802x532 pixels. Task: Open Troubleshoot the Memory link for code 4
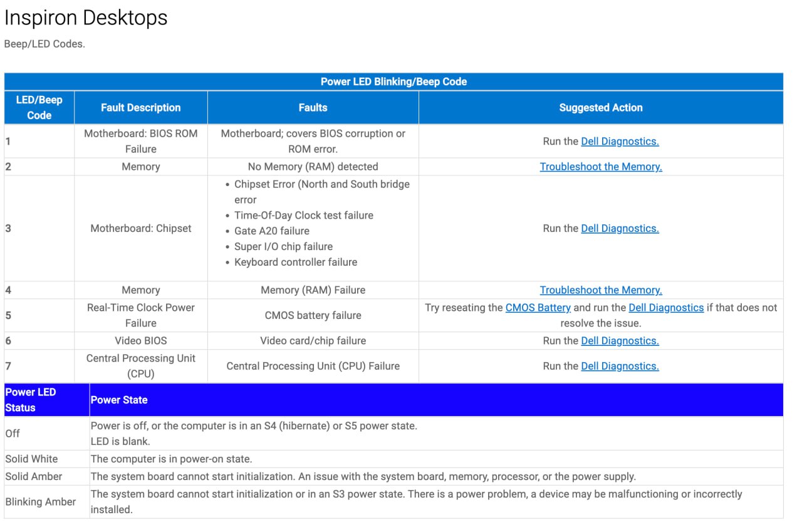tap(601, 290)
